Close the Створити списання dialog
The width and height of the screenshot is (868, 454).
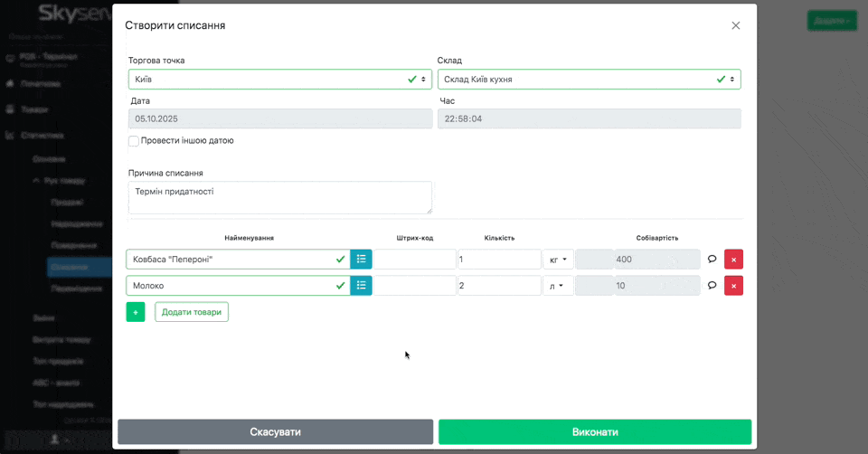coord(735,25)
